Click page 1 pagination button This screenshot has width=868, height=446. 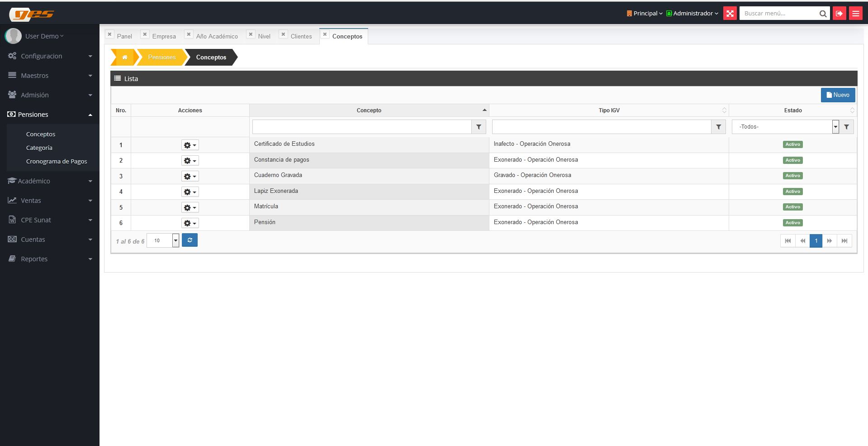click(816, 241)
